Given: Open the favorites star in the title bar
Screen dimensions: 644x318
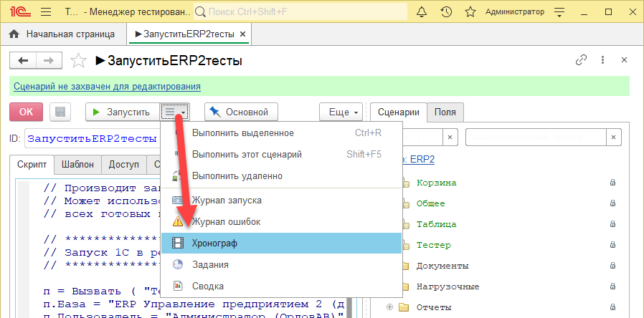Looking at the screenshot, I should click(470, 12).
